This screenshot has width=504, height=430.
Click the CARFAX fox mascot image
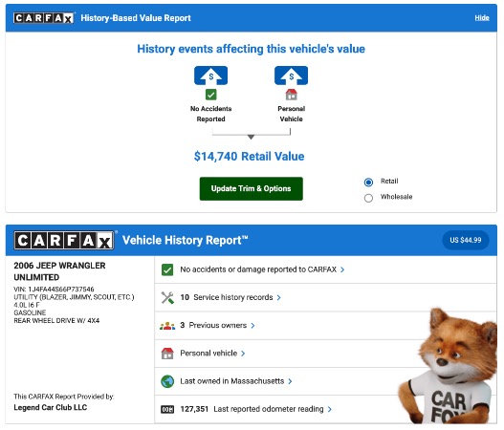coord(449,366)
